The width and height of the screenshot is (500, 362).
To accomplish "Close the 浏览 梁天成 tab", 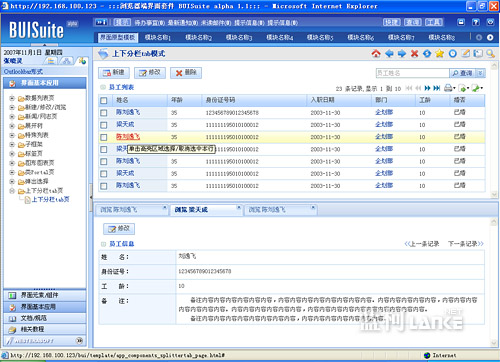I will click(x=238, y=208).
